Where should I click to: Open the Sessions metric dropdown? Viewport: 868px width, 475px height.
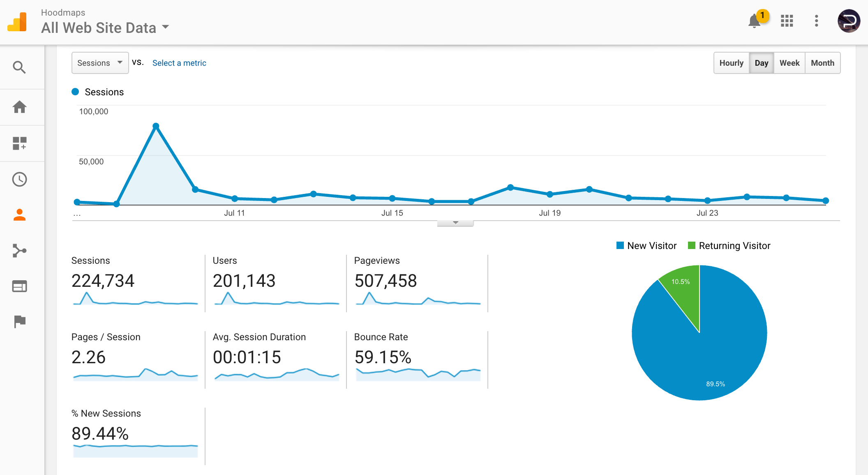pos(100,63)
